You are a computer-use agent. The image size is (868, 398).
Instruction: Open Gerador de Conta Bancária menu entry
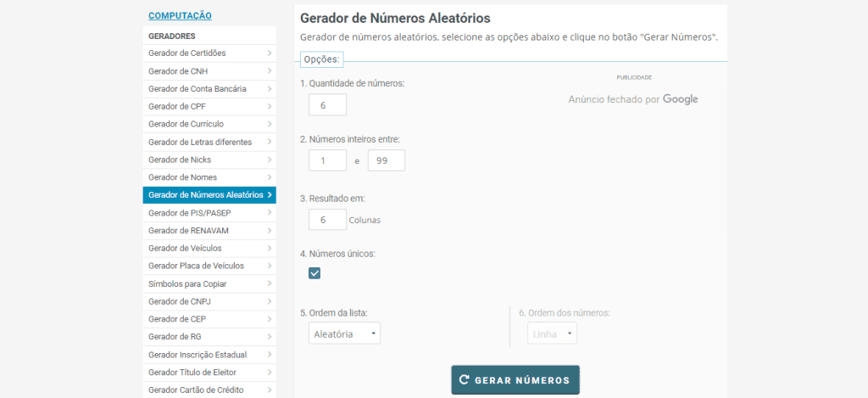198,89
